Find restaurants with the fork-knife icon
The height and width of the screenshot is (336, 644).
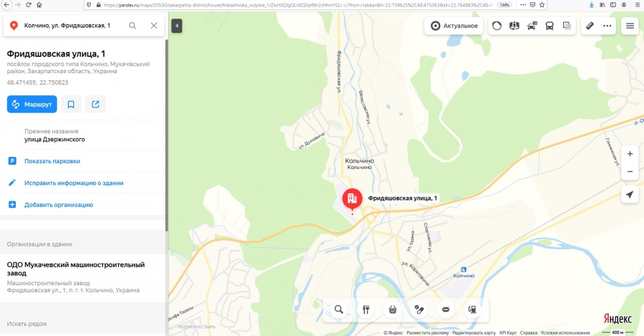[366, 309]
